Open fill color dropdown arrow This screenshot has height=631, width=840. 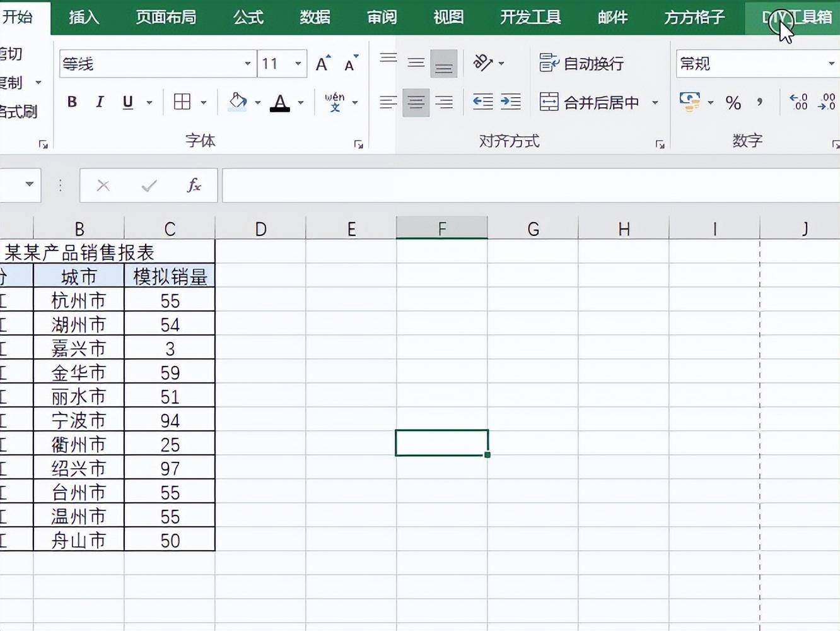tap(257, 102)
